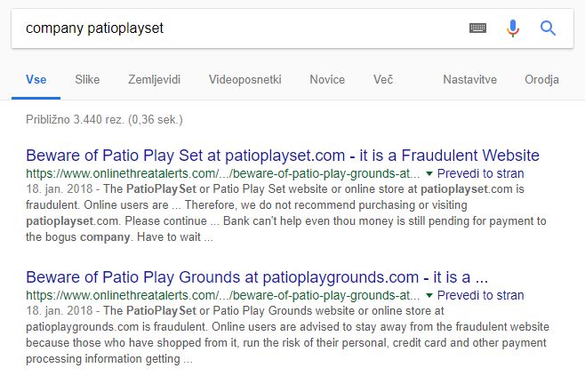585x392 pixels.
Task: Open the on-screen keyboard icon
Action: 477,28
